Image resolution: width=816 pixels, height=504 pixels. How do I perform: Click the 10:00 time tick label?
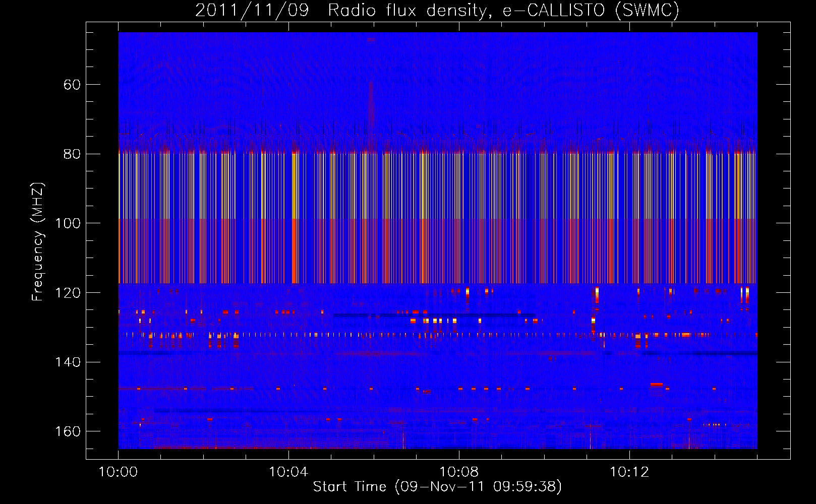[118, 472]
